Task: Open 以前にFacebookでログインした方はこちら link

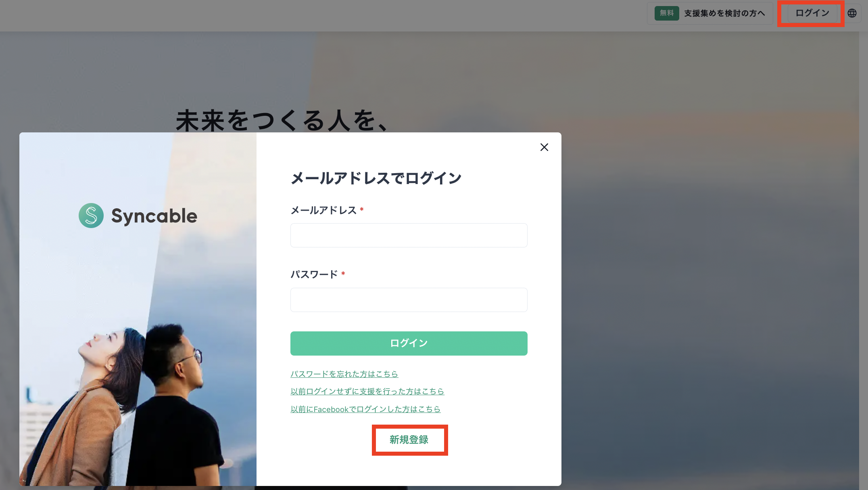Action: point(365,409)
